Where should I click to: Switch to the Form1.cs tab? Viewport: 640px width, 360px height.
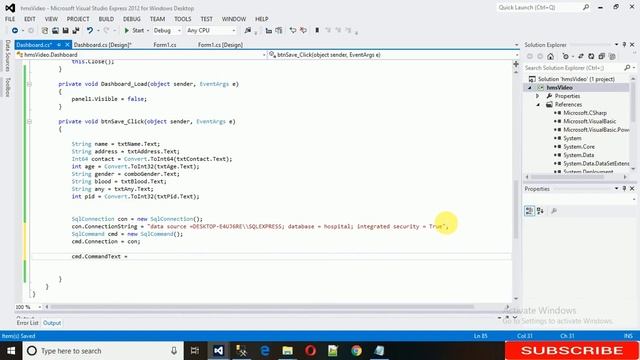point(165,45)
